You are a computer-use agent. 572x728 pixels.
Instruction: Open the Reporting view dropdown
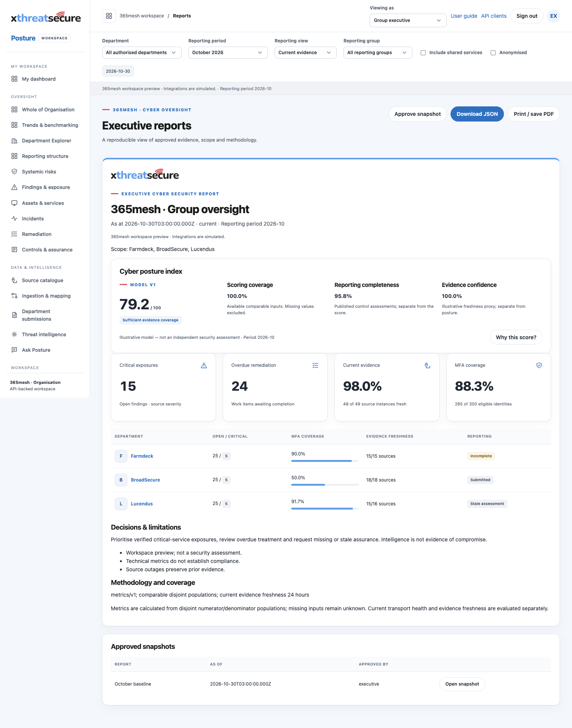point(305,53)
